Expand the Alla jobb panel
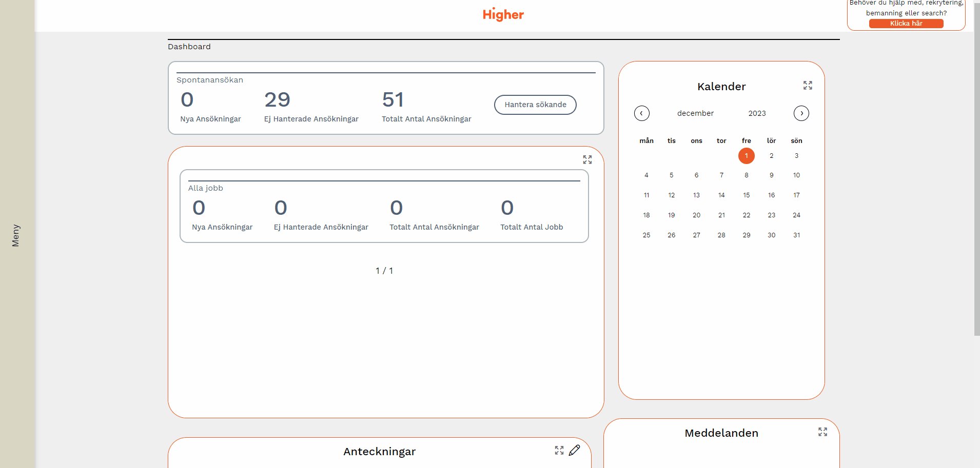The image size is (980, 468). [x=587, y=160]
